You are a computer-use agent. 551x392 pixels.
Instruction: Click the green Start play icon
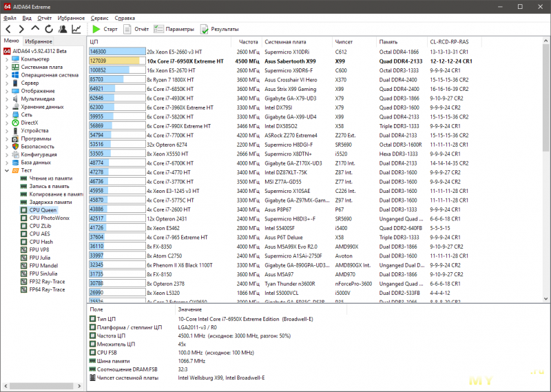coord(96,29)
